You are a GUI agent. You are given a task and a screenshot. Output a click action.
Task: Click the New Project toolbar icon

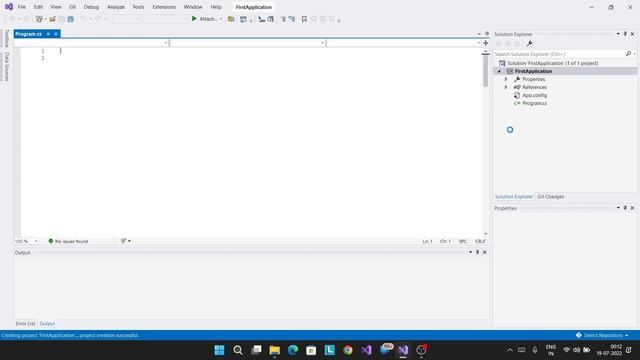39,19
